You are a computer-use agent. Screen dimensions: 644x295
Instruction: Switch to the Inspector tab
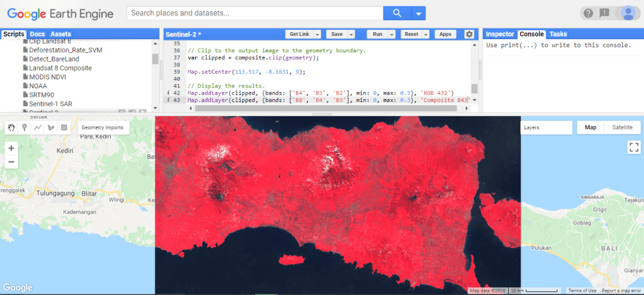500,34
